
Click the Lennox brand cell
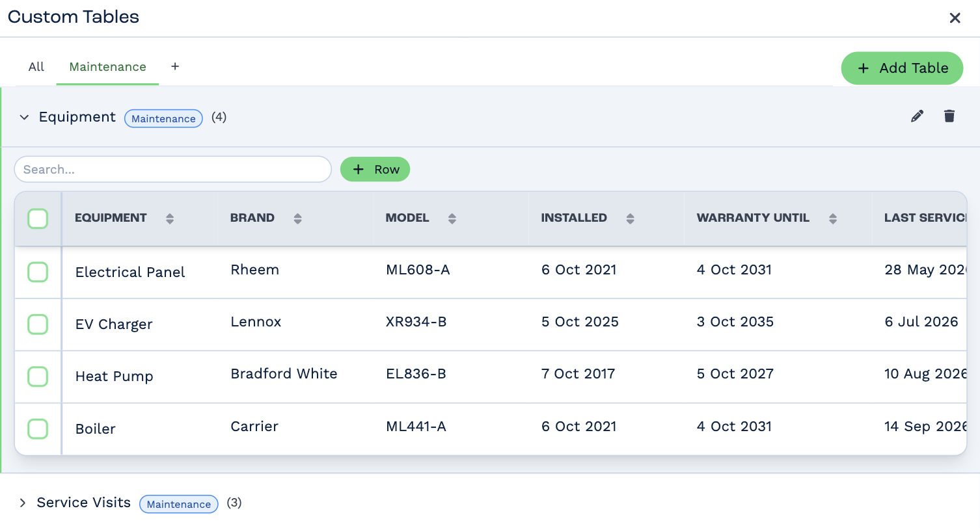(256, 322)
